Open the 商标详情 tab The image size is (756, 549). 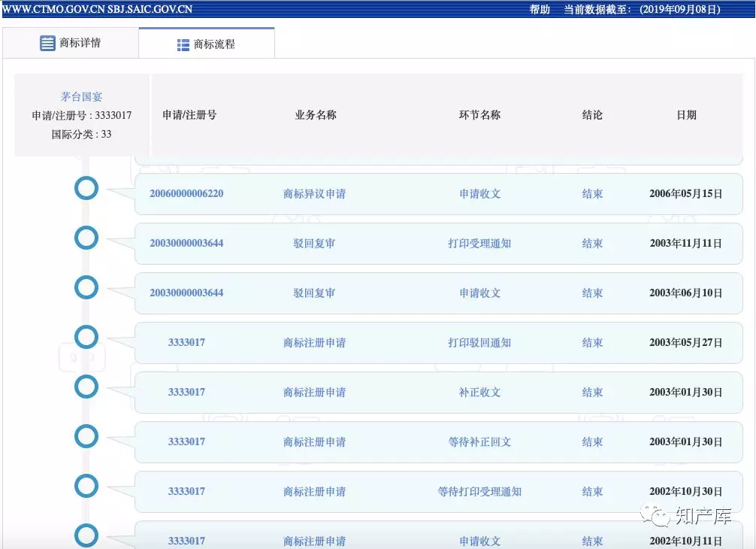pyautogui.click(x=71, y=43)
